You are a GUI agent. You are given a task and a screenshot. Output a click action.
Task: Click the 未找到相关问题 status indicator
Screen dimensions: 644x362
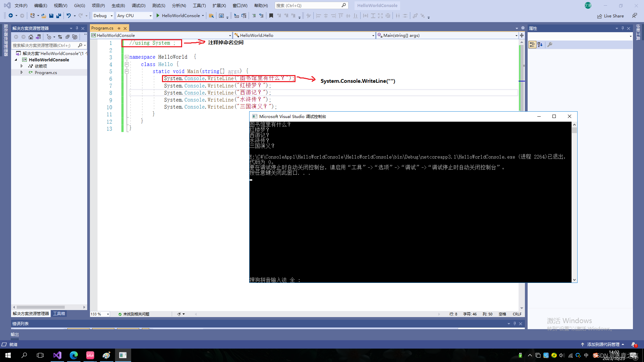133,314
